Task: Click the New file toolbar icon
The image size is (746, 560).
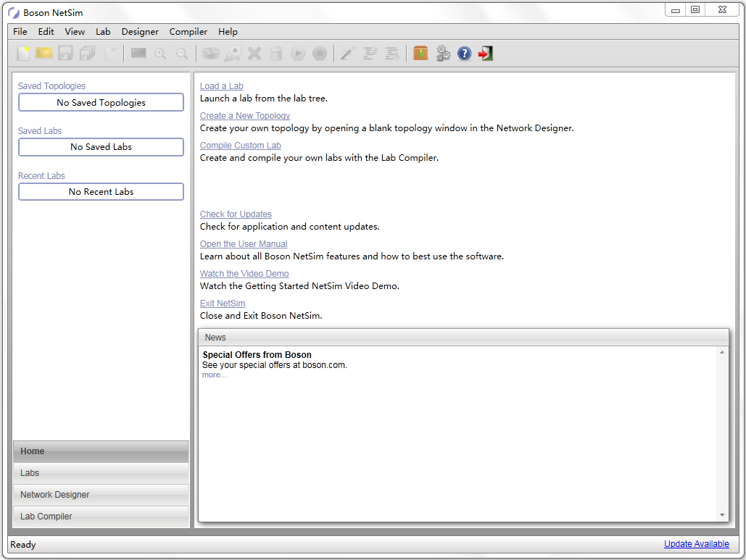Action: pos(23,53)
